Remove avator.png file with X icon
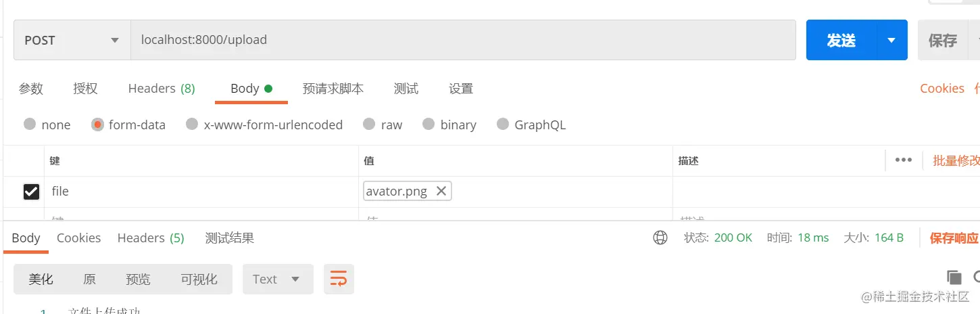Image resolution: width=980 pixels, height=314 pixels. tap(441, 192)
